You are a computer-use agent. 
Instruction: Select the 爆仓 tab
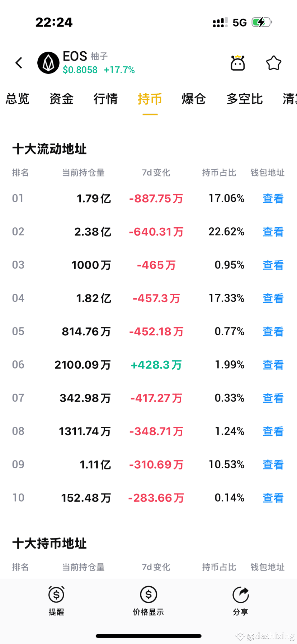pos(194,99)
